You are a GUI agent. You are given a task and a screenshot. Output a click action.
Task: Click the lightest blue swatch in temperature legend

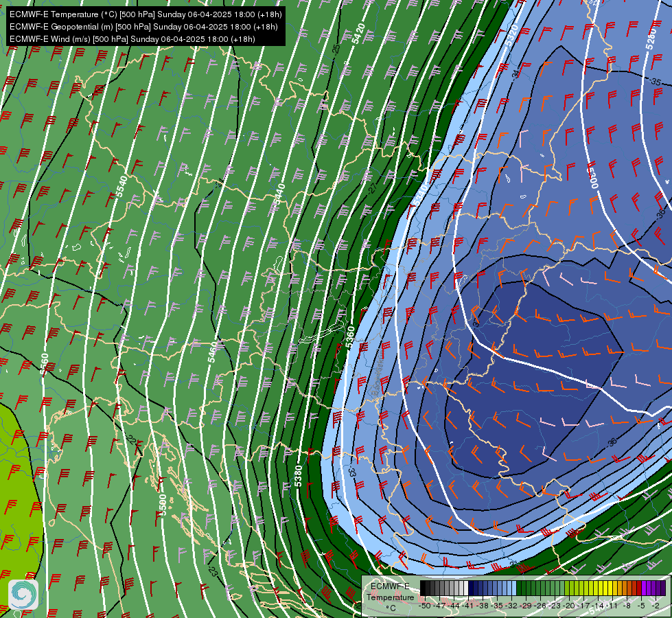(x=514, y=588)
